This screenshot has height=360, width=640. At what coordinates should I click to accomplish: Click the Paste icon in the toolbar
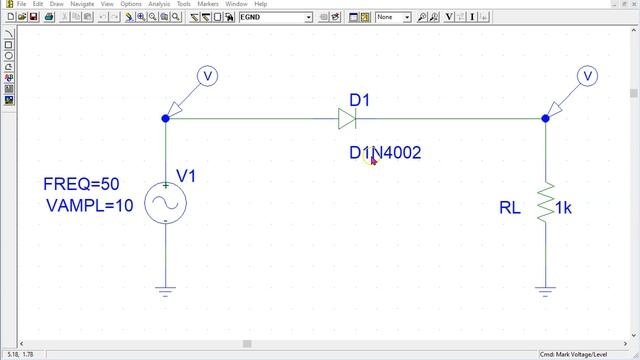(x=87, y=17)
